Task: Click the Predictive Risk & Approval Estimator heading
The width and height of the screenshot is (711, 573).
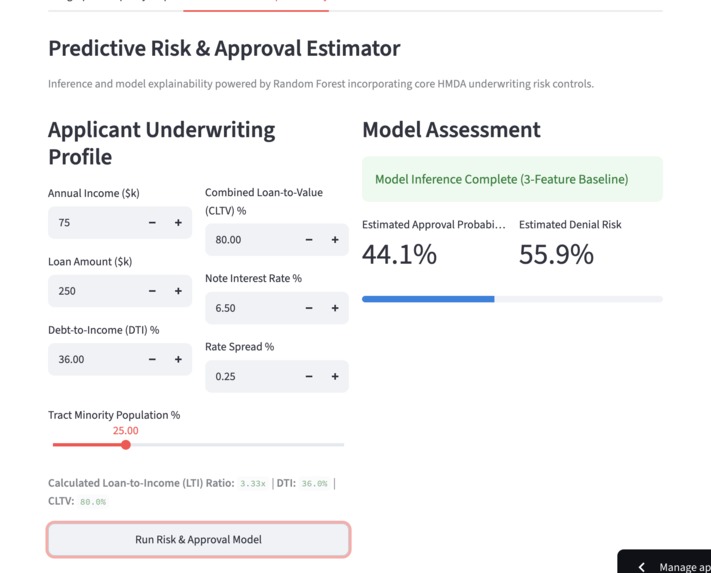Action: pyautogui.click(x=224, y=49)
